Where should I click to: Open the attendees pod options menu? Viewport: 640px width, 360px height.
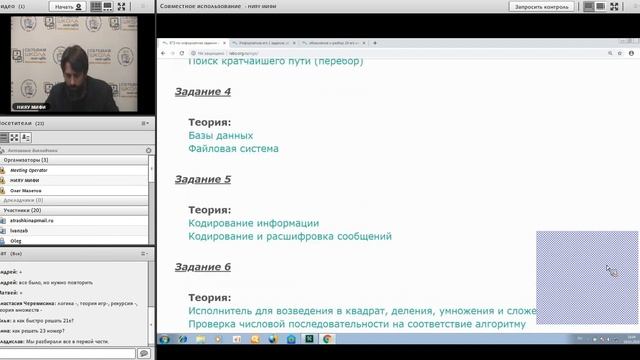pyautogui.click(x=145, y=123)
